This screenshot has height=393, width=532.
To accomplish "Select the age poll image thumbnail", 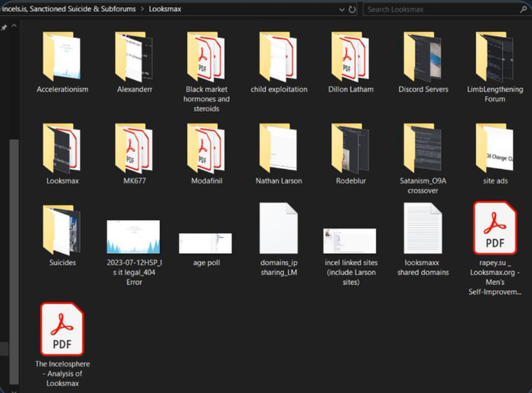I will (x=205, y=242).
